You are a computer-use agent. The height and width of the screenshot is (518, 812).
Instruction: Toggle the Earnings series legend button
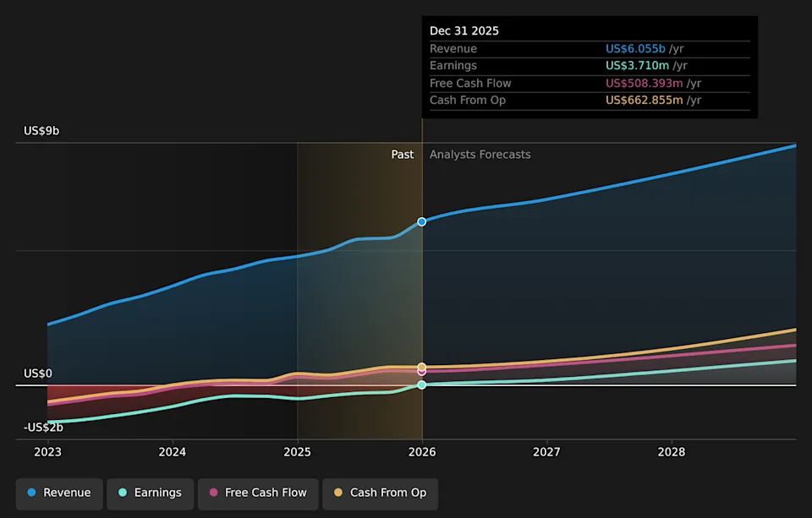[x=150, y=493]
